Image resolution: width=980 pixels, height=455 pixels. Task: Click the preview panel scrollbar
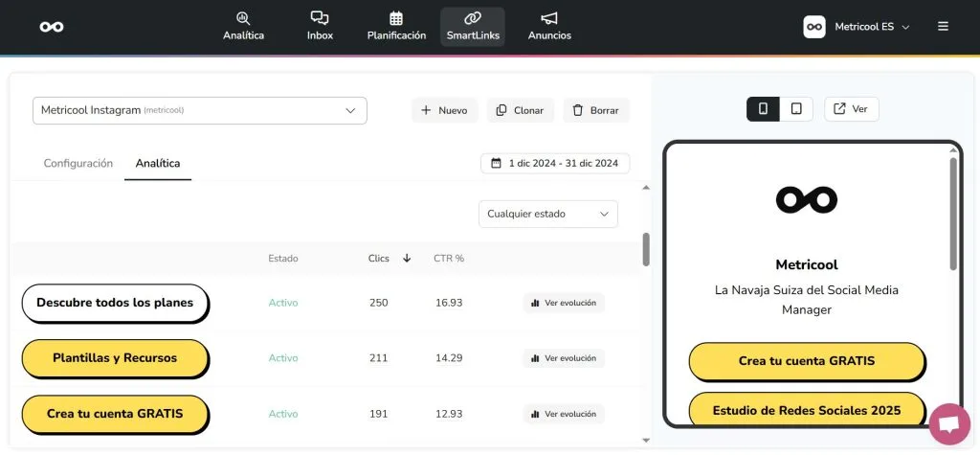click(952, 213)
